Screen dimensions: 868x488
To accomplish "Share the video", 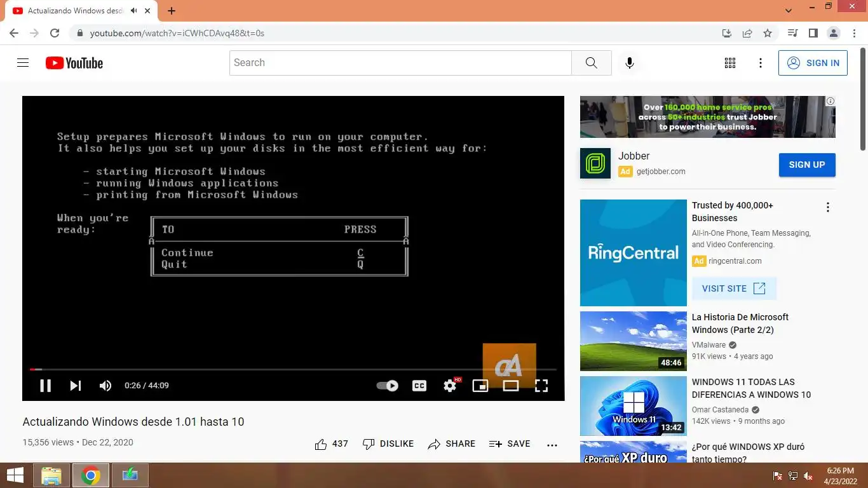I will pos(452,444).
